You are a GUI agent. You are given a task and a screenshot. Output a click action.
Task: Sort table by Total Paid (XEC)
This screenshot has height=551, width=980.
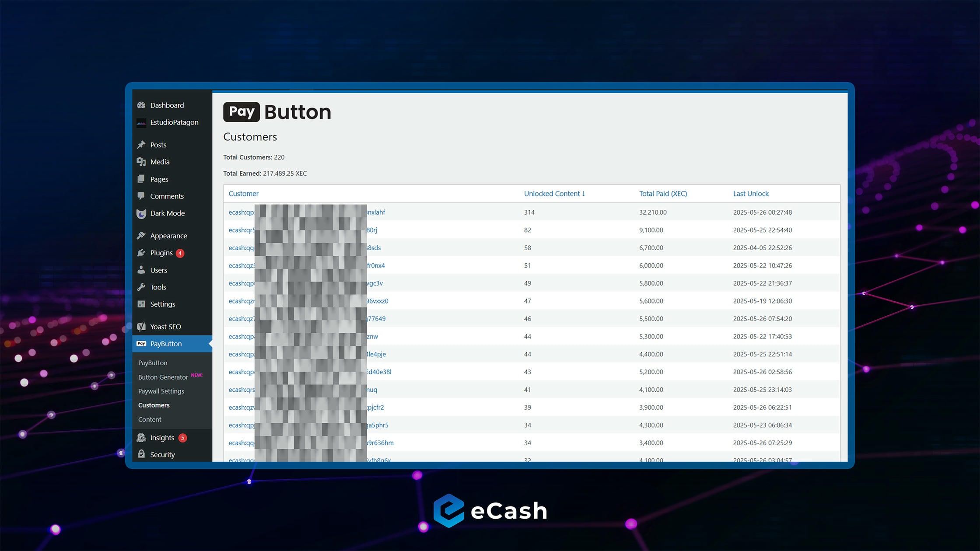click(663, 194)
